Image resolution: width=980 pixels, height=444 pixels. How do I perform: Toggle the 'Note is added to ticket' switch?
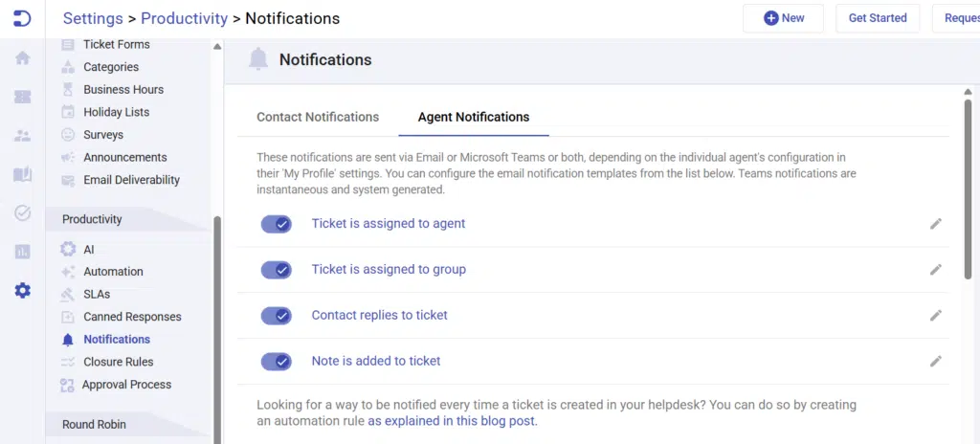coord(277,362)
